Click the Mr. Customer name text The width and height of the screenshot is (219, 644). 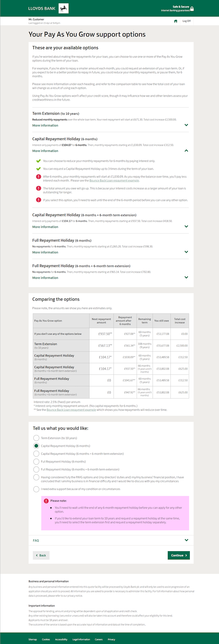tap(36, 19)
